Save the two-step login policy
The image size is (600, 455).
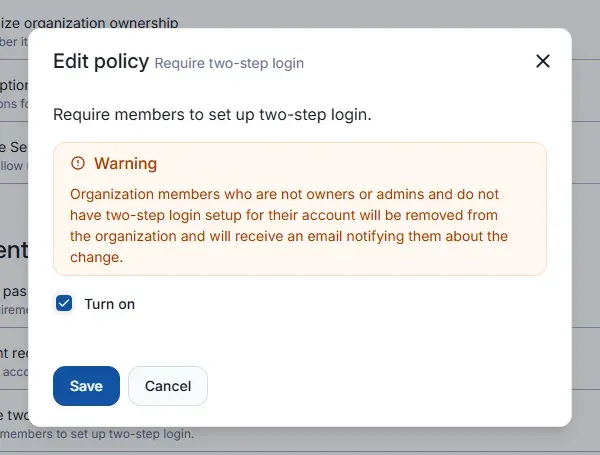pyautogui.click(x=86, y=386)
